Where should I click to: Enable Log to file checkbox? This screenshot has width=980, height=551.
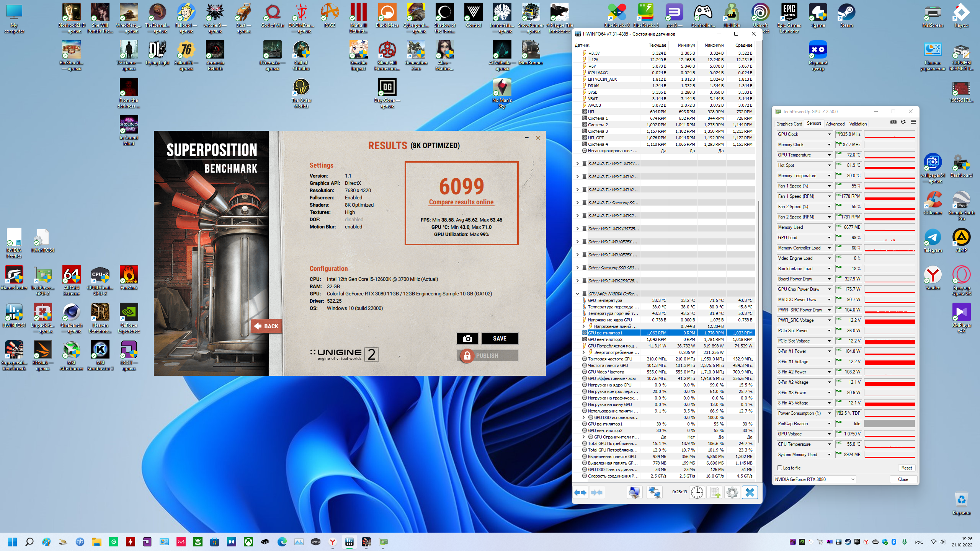(x=779, y=468)
